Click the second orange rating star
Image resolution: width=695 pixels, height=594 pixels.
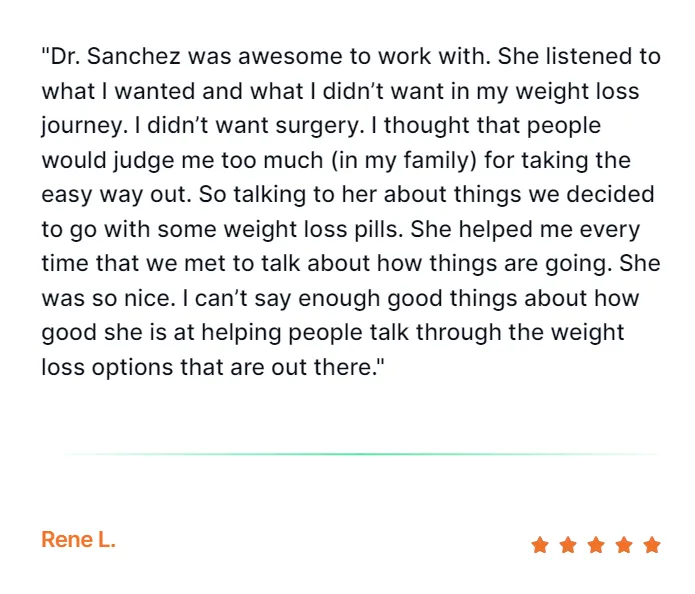[568, 545]
